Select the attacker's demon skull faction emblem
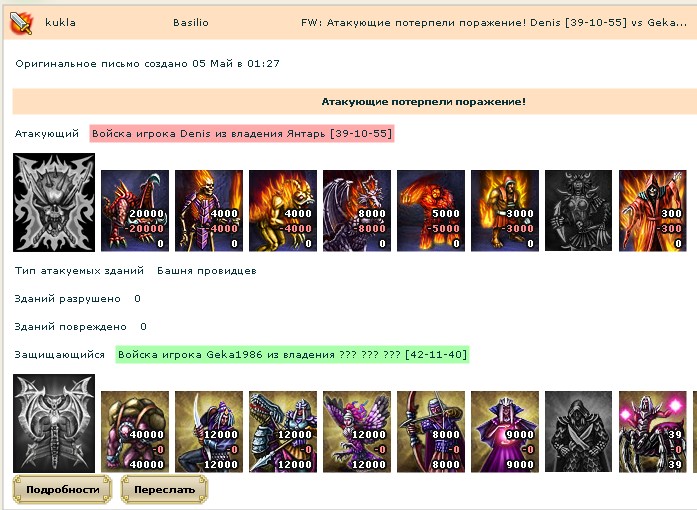Image resolution: width=697 pixels, height=510 pixels. (54, 202)
